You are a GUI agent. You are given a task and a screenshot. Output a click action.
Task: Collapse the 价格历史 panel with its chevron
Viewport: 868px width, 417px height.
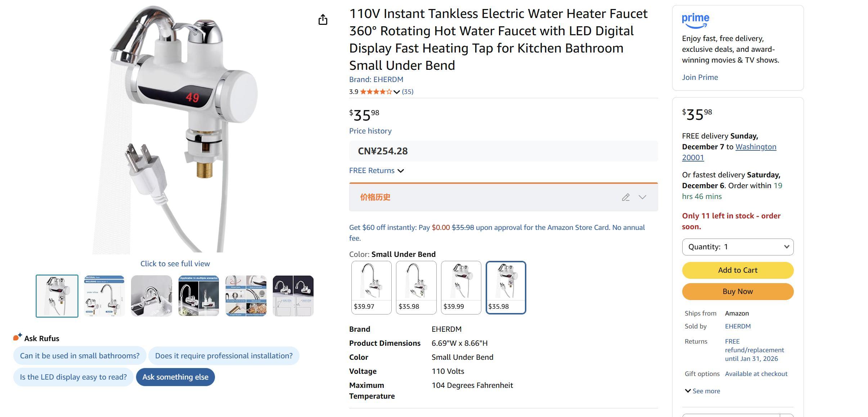click(x=643, y=197)
